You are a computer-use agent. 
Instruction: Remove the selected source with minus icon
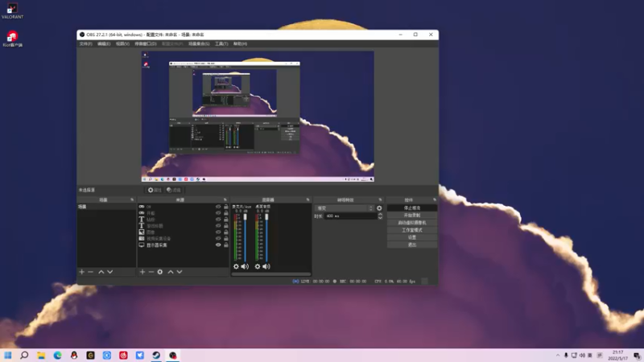pyautogui.click(x=151, y=272)
